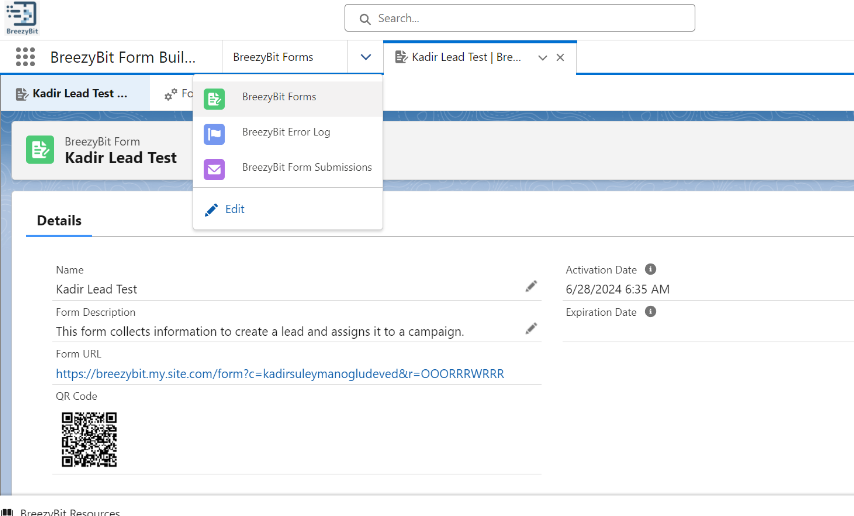Click the green BreezyBit Forms menu icon
Viewport: 854px width, 516px height.
click(214, 99)
